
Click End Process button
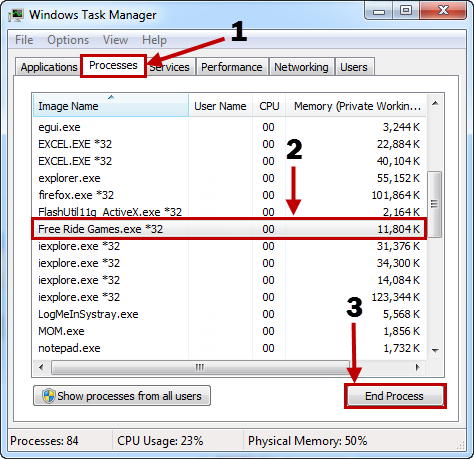click(x=395, y=396)
